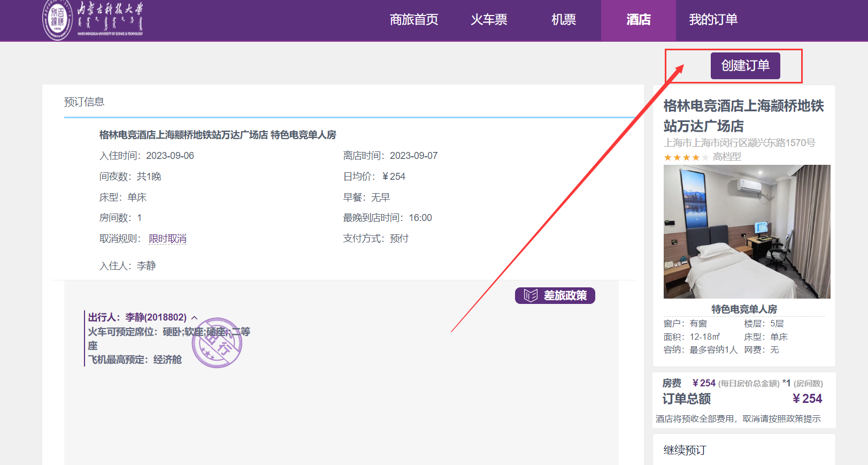Click the round university emblem logo
Viewport: 868px width, 465px height.
coord(57,20)
